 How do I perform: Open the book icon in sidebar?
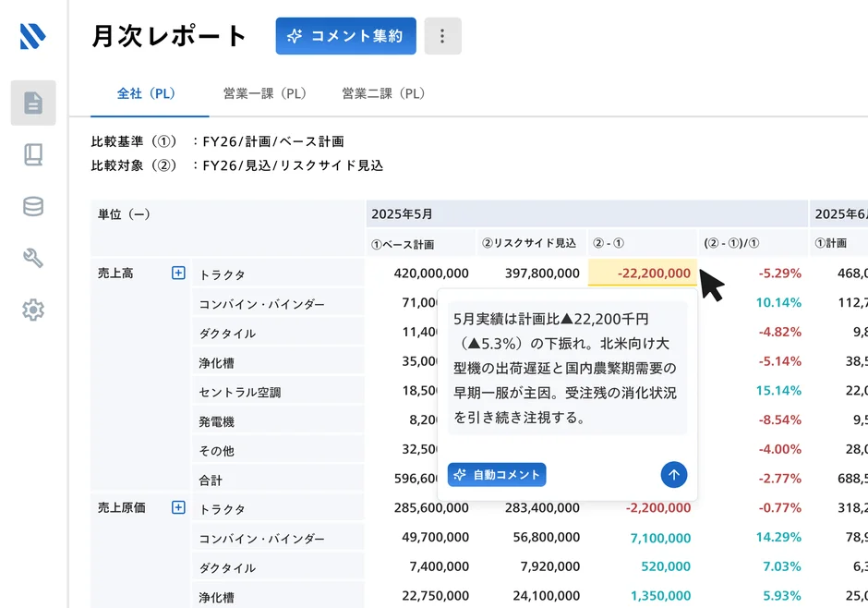[33, 154]
